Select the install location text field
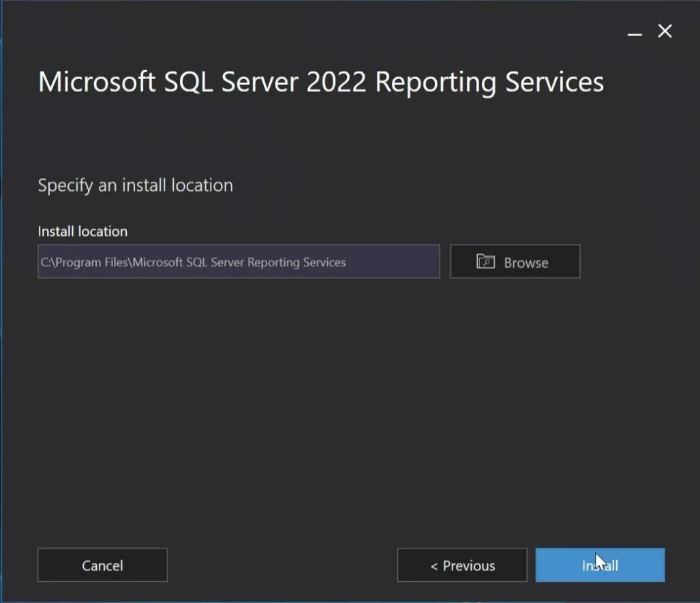 (x=239, y=262)
